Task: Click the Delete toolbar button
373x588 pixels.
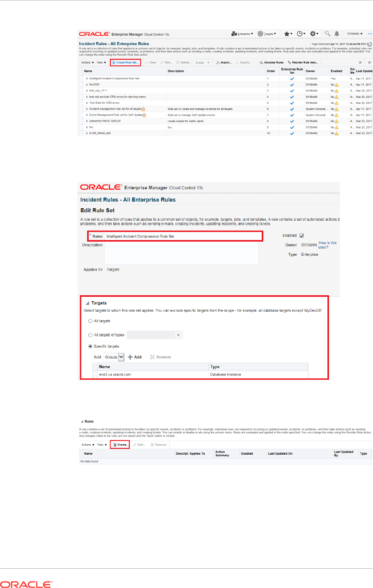Action: click(x=183, y=62)
